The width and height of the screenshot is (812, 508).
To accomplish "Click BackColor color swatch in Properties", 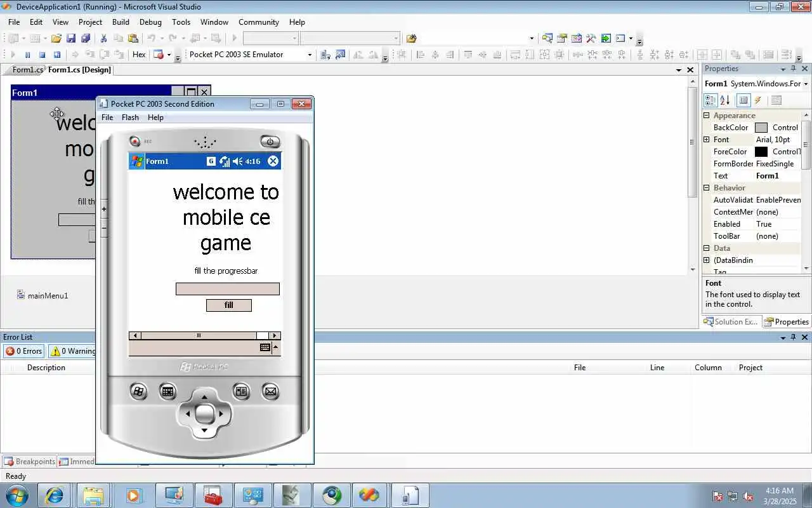I will 761,128.
